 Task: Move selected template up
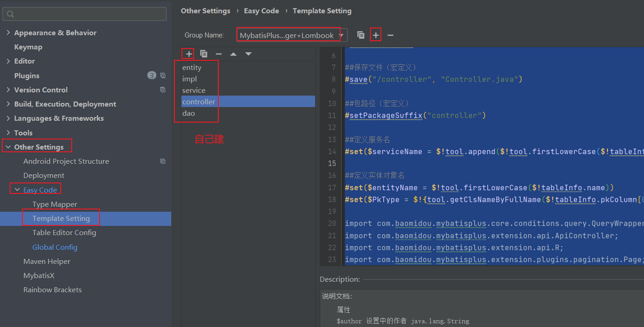pyautogui.click(x=233, y=54)
